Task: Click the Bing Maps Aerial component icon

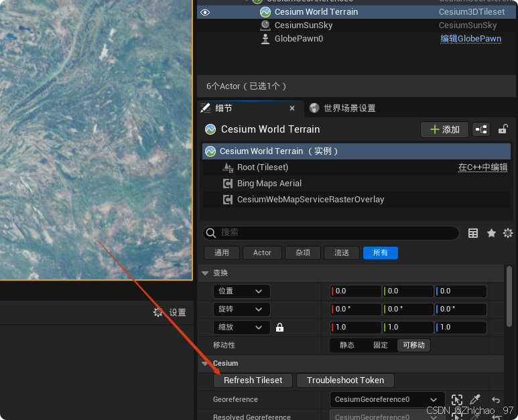Action: (x=228, y=184)
